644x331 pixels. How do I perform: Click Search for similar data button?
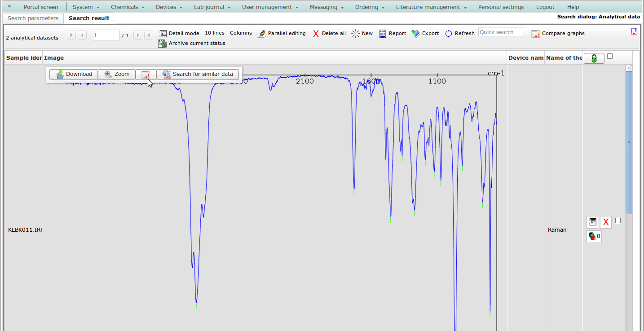[198, 74]
